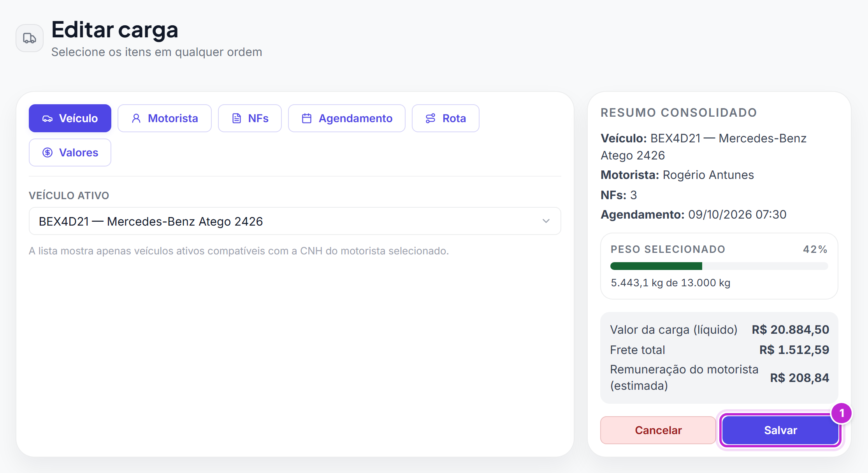The width and height of the screenshot is (868, 473).
Task: Click the truck icon beside Editar carga
Action: 30,38
